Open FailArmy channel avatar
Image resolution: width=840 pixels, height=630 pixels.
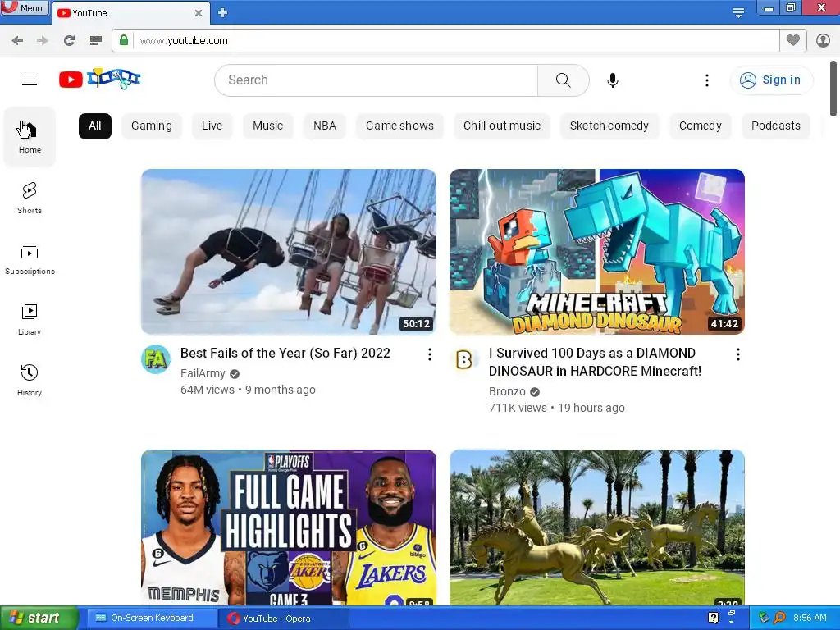[x=156, y=359]
